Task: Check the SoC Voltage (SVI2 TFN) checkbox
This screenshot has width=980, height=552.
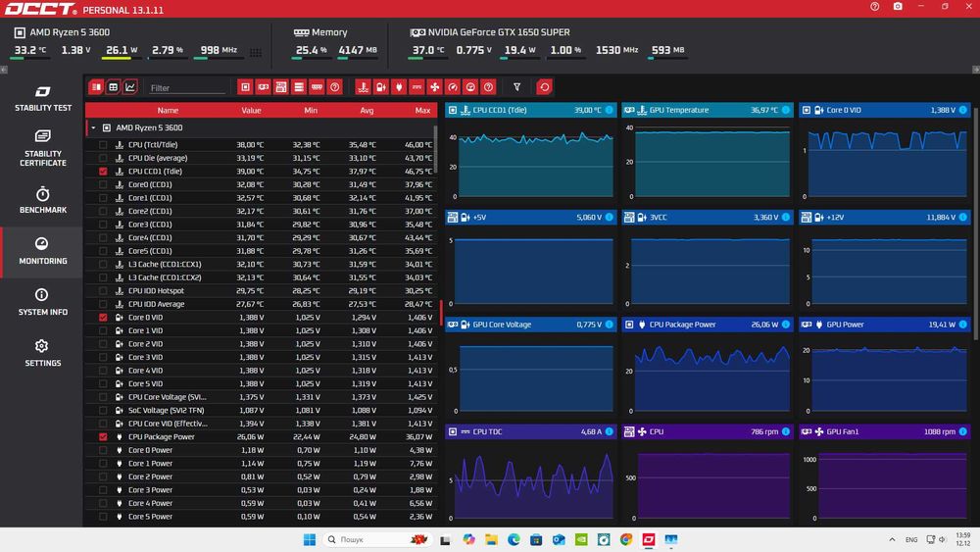Action: (x=103, y=410)
